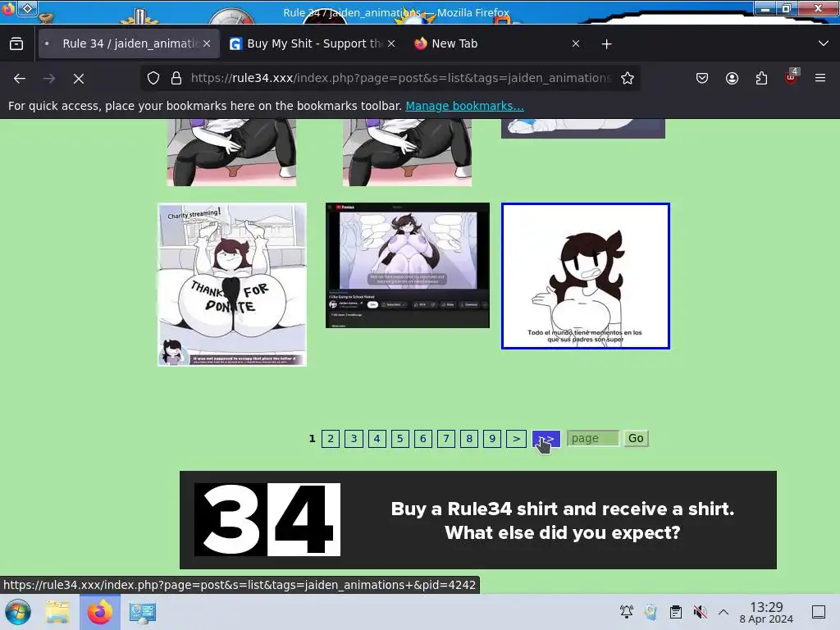Image resolution: width=840 pixels, height=630 pixels.
Task: Expand the list all tabs chevron
Action: pos(824,44)
